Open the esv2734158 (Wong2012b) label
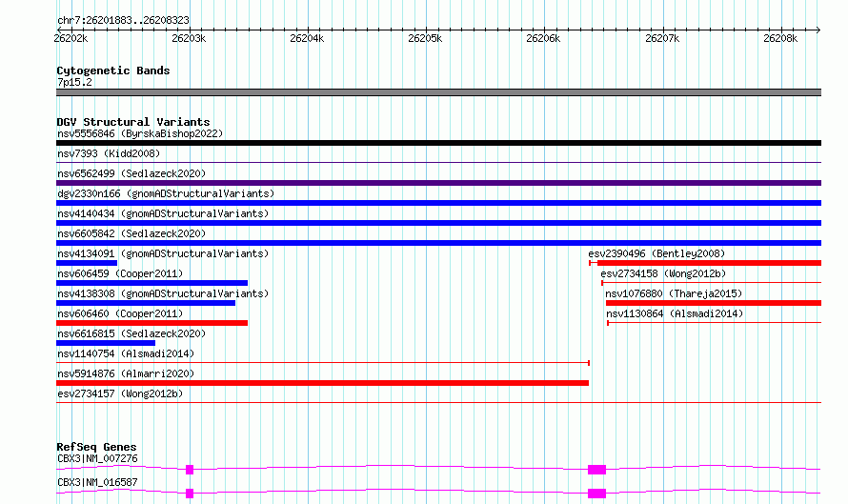 pos(663,273)
